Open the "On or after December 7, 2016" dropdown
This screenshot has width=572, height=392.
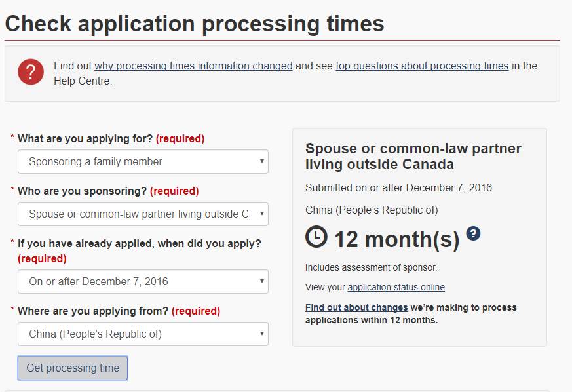pos(143,282)
